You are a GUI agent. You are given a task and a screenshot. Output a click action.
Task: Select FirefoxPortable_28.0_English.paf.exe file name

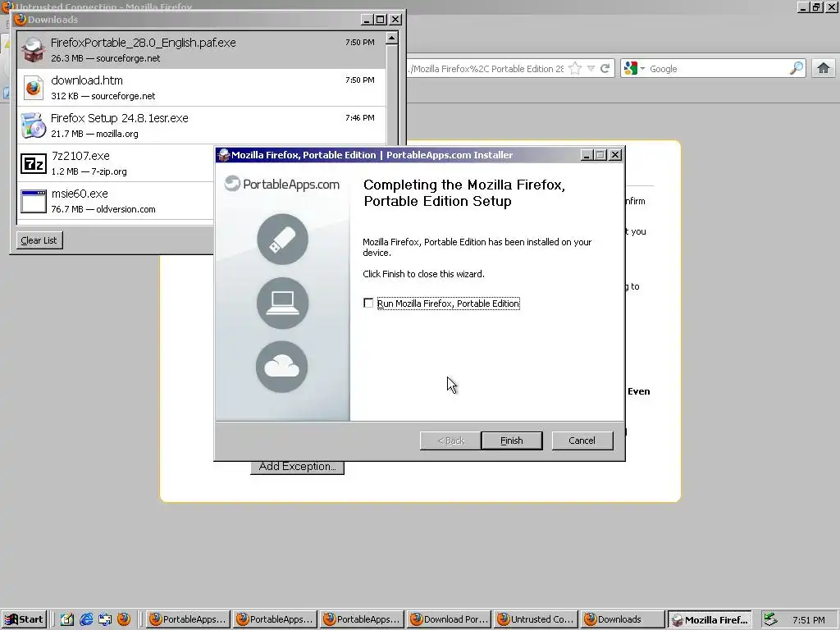point(143,43)
